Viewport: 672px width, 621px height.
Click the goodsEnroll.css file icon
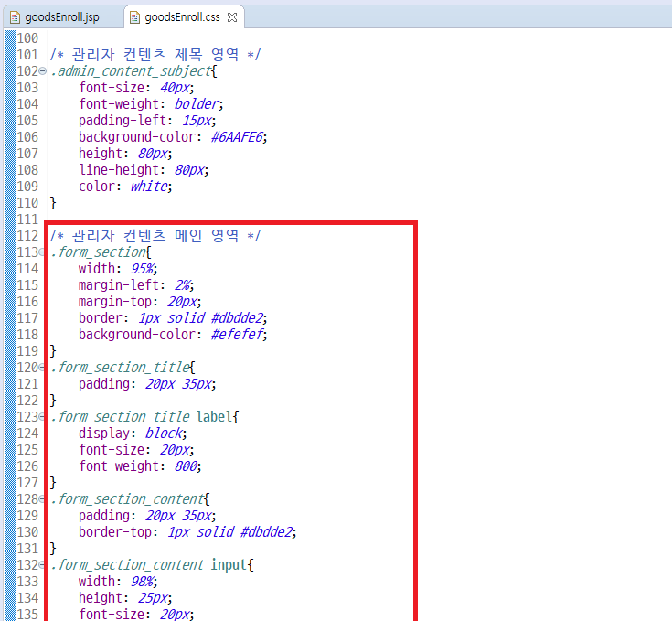pos(134,17)
